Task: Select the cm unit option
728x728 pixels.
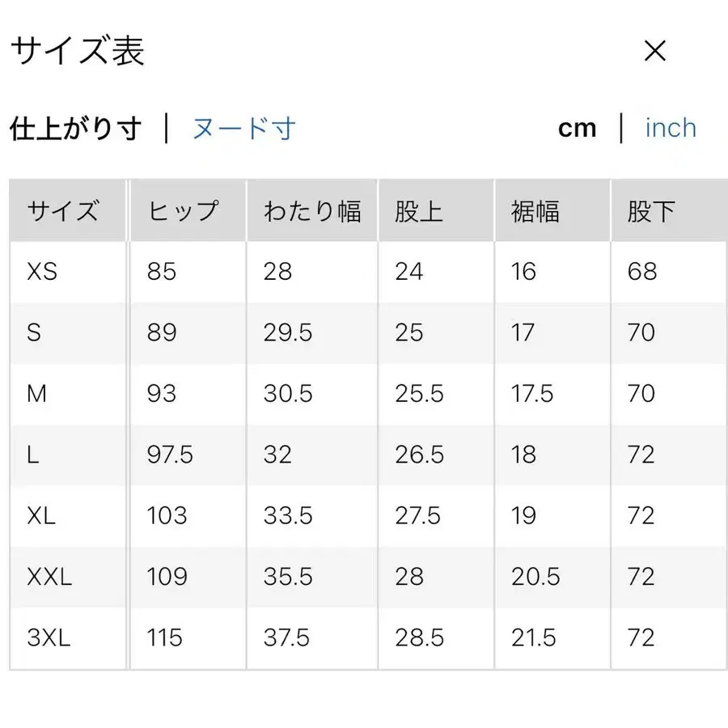Action: point(578,127)
